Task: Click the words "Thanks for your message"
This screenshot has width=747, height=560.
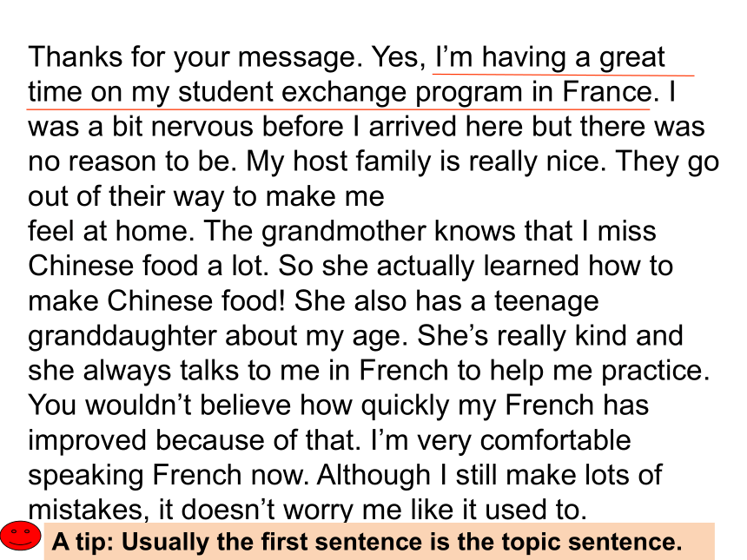Action: [x=192, y=57]
